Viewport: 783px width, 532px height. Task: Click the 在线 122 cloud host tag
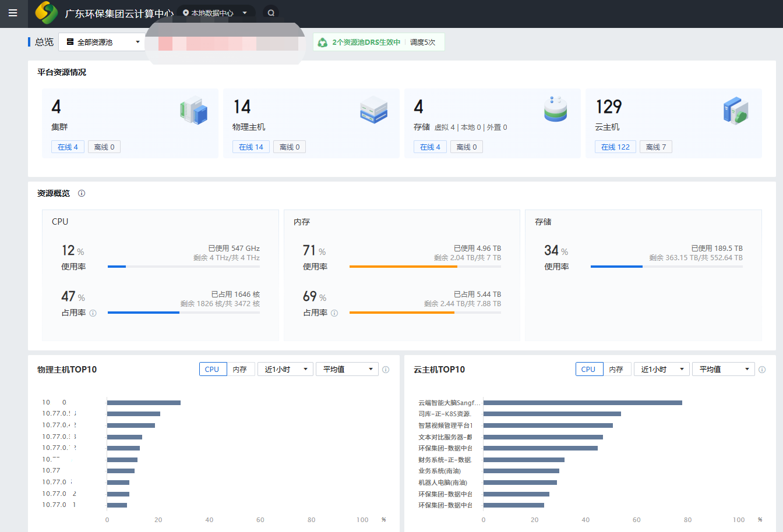tap(615, 147)
